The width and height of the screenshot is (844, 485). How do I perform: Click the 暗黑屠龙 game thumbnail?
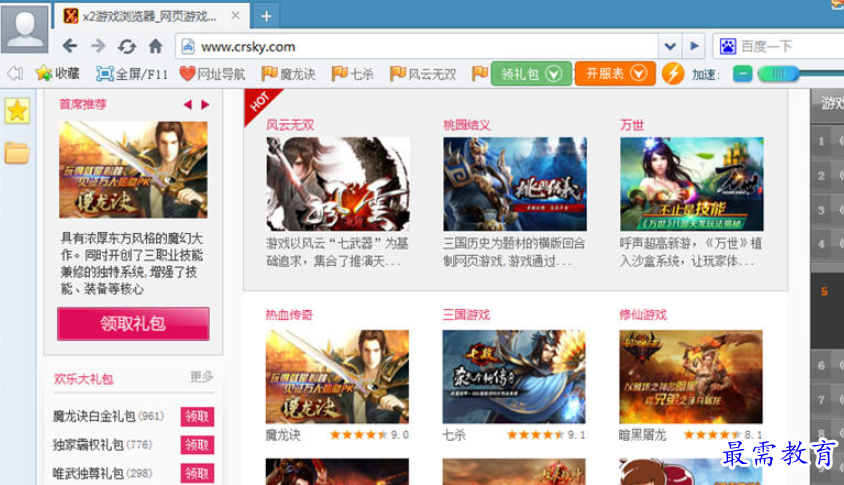[691, 377]
